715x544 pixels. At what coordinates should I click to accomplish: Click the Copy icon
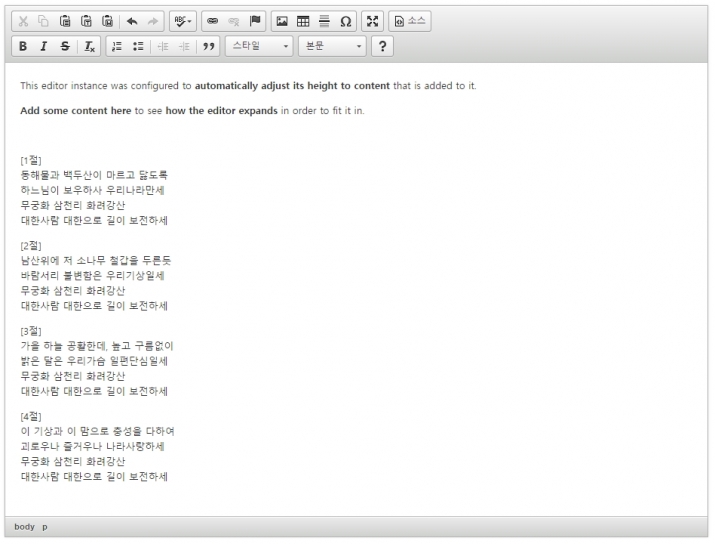(x=44, y=21)
